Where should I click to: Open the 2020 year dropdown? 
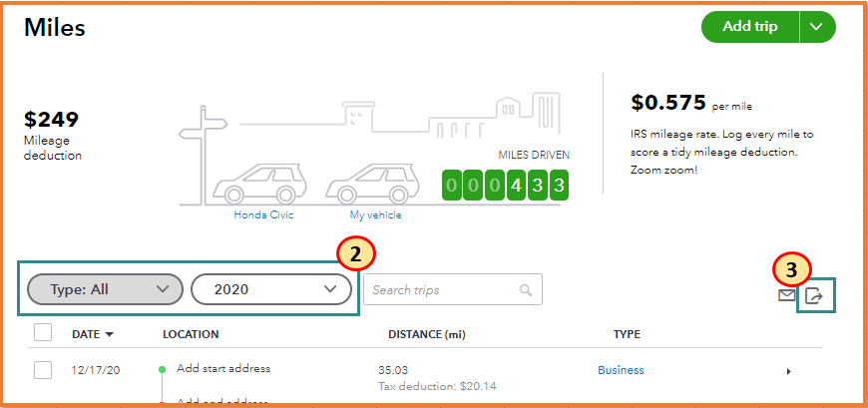point(270,289)
